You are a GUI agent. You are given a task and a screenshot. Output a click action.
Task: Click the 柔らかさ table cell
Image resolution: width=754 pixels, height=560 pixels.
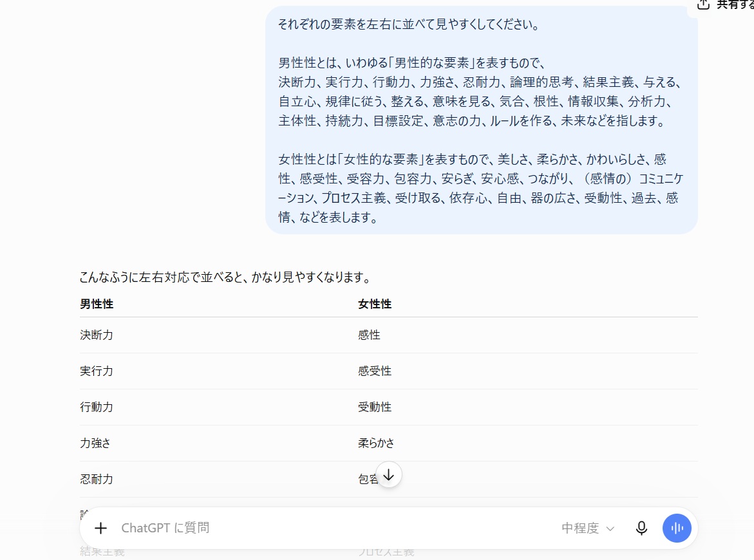click(x=376, y=443)
